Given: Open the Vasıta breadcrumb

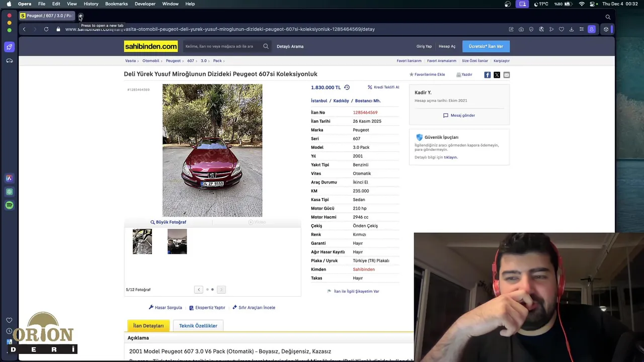Looking at the screenshot, I should [130, 61].
